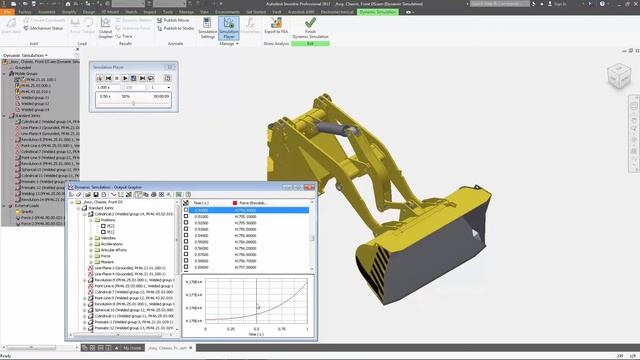Switch to the Dynamic Simulation ribbon tab
The width and height of the screenshot is (640, 360).
pyautogui.click(x=378, y=12)
